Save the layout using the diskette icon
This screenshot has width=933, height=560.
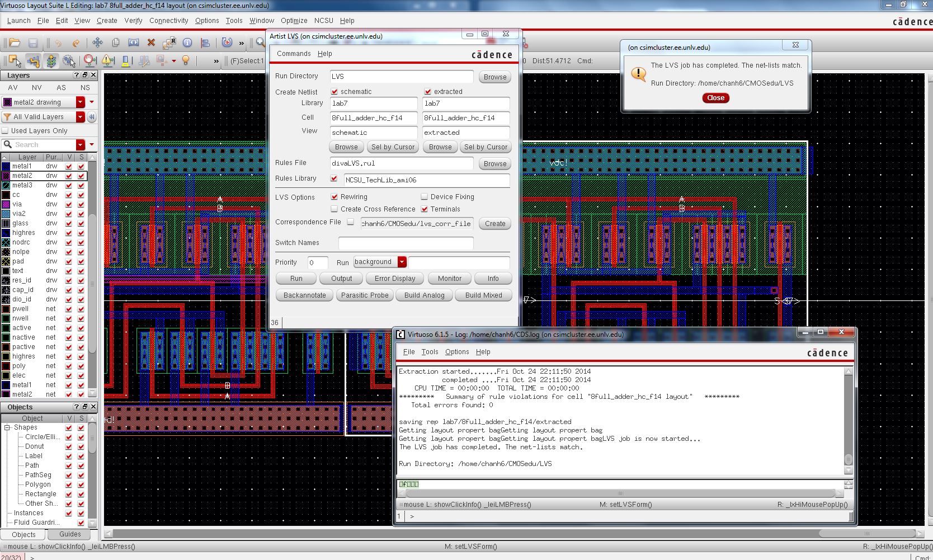(x=32, y=43)
